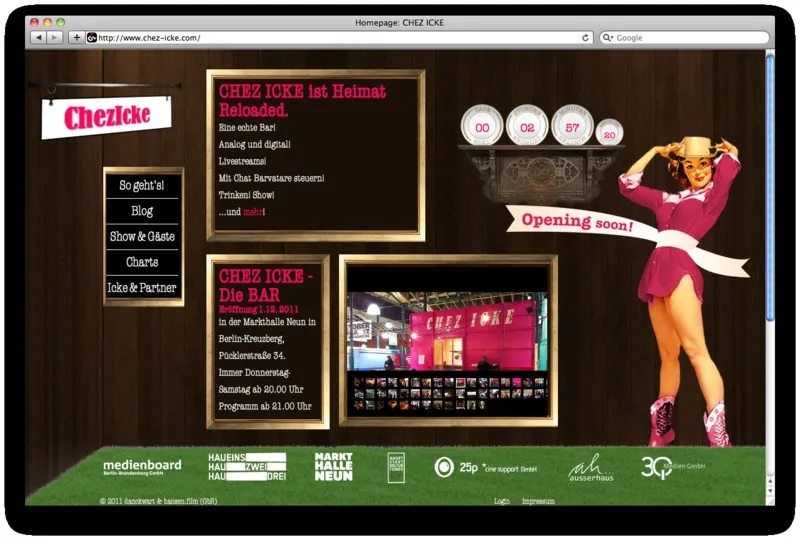Minimize the window with yellow button
Screen dimensions: 800x540
[47, 22]
